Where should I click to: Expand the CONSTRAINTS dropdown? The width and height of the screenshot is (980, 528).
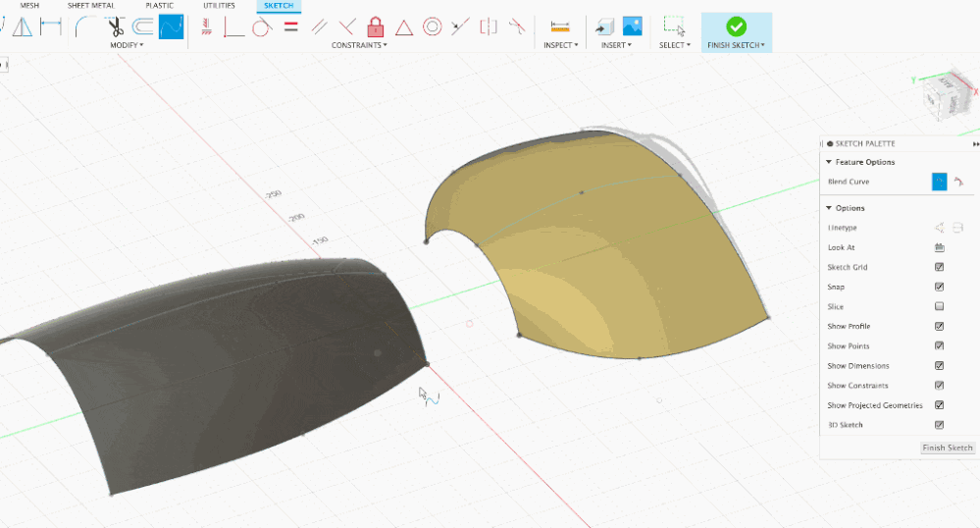pos(359,45)
